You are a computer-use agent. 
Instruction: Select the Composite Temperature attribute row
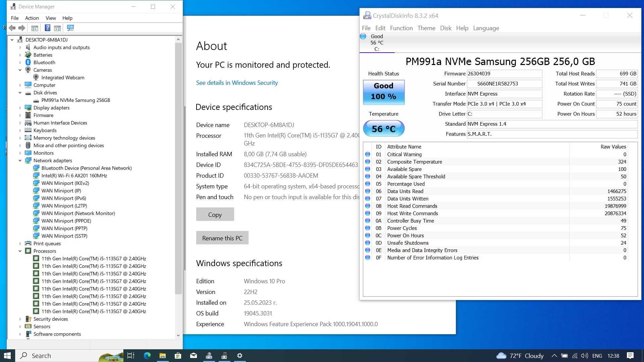pos(496,162)
